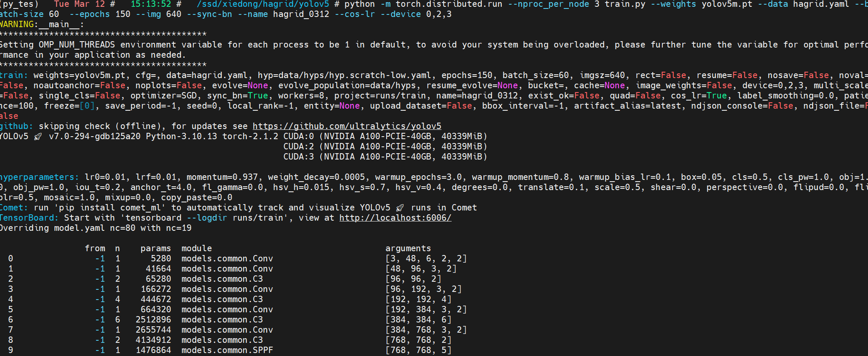Click the 'arguments' column header
Image resolution: width=868 pixels, height=356 pixels.
(408, 248)
